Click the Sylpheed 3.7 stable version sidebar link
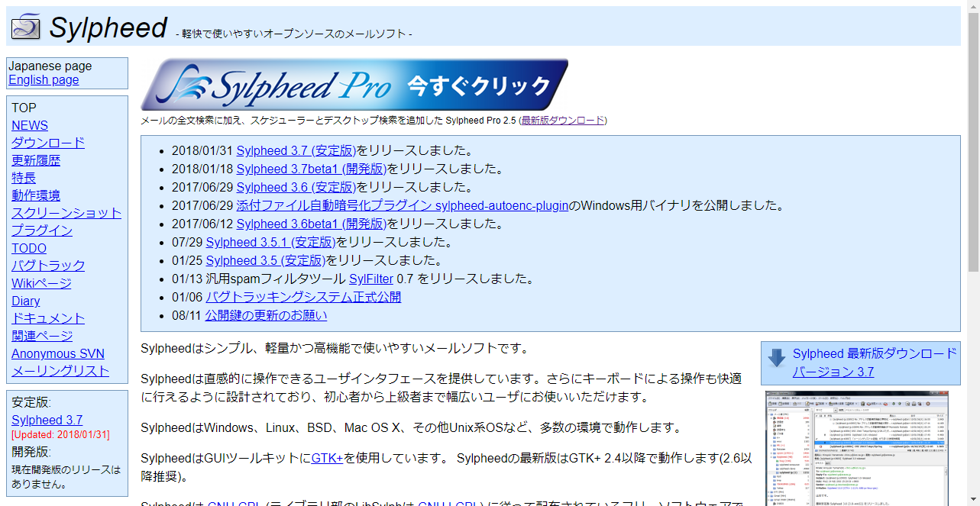 tap(47, 420)
